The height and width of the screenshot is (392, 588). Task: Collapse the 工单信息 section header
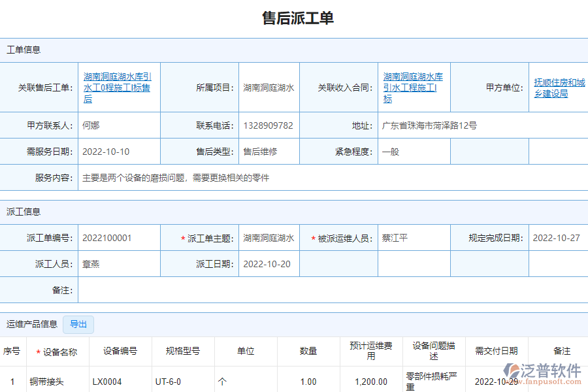tap(22, 50)
